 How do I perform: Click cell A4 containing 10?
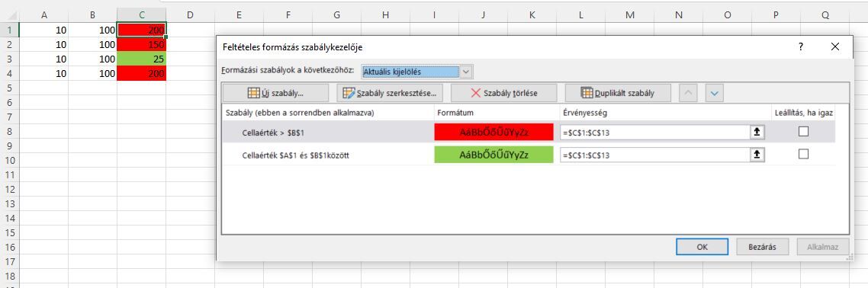point(43,73)
